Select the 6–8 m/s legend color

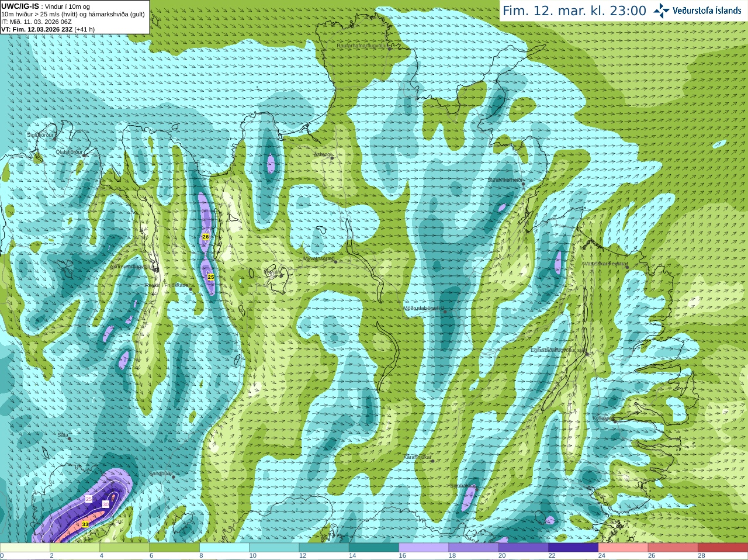click(175, 548)
